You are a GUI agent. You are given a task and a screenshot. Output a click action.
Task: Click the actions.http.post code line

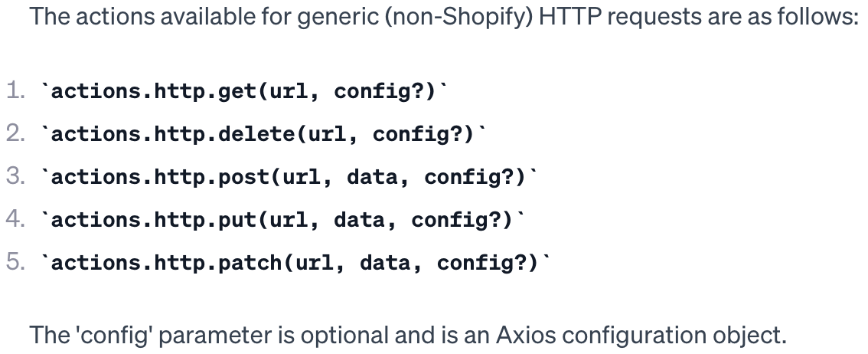[x=289, y=177]
